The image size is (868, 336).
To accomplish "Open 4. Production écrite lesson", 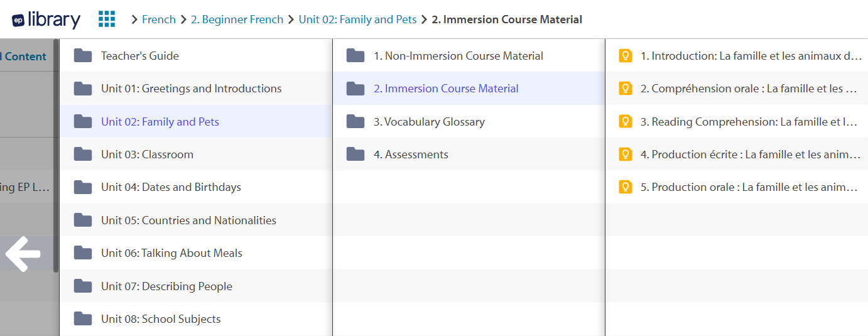I will coord(737,154).
